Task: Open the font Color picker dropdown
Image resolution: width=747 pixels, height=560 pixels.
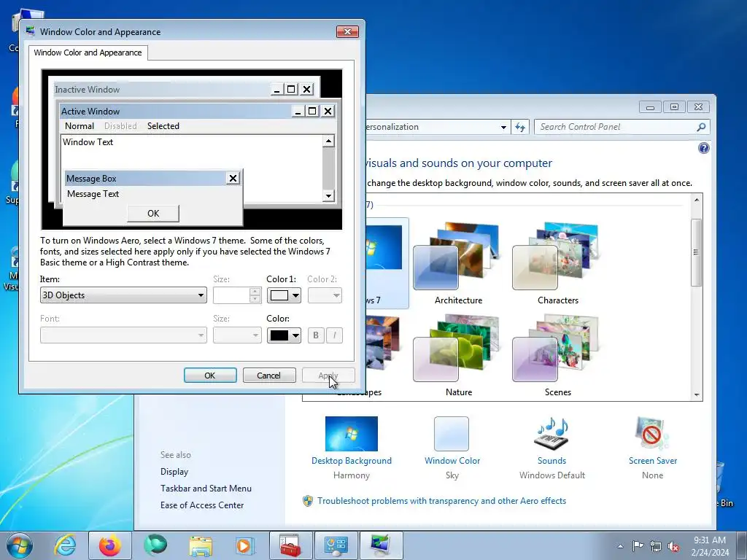Action: tap(284, 335)
